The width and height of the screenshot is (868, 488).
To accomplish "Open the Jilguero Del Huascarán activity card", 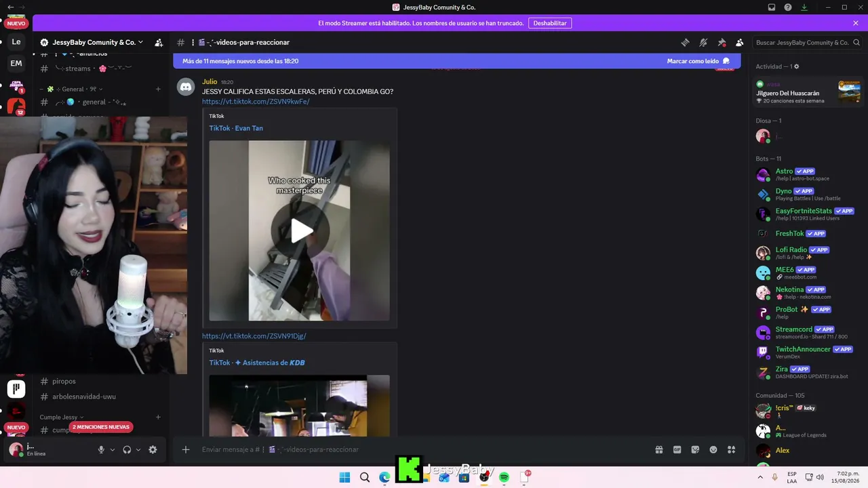I will coord(808,92).
